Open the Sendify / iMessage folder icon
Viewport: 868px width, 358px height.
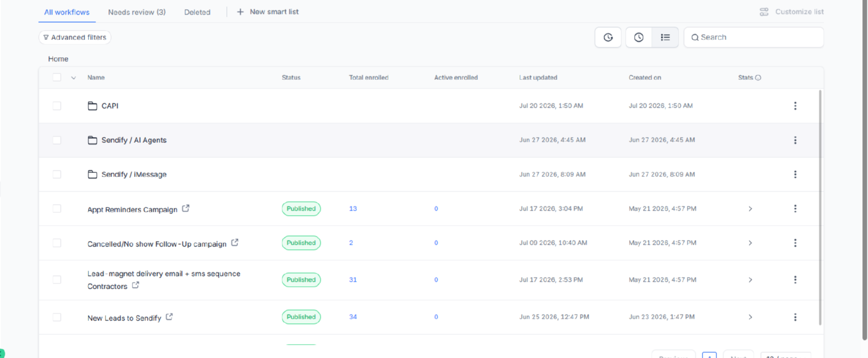[92, 174]
